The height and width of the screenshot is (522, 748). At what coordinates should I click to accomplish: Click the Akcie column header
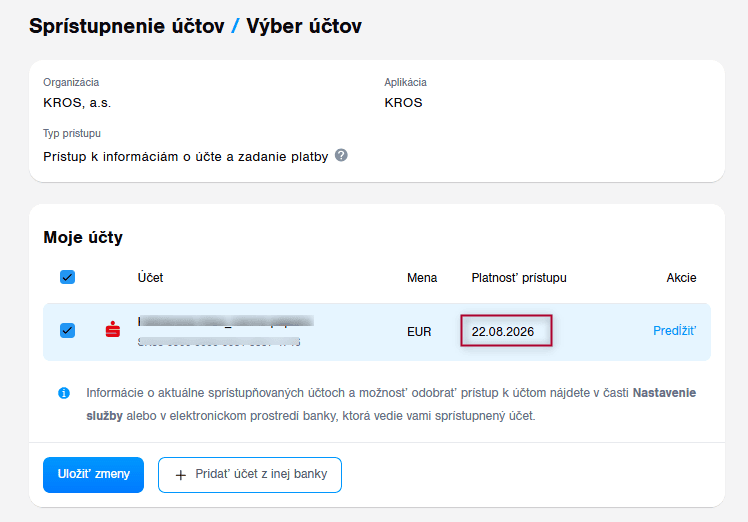click(x=681, y=277)
